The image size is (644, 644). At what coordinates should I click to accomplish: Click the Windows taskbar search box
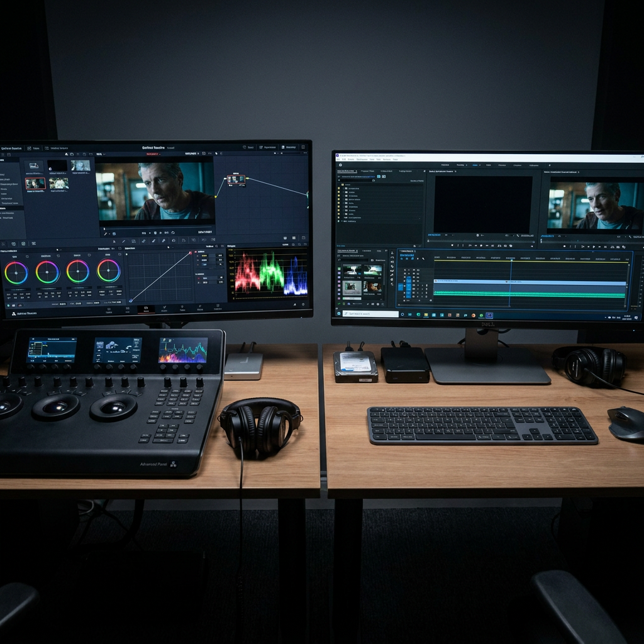pyautogui.click(x=370, y=314)
